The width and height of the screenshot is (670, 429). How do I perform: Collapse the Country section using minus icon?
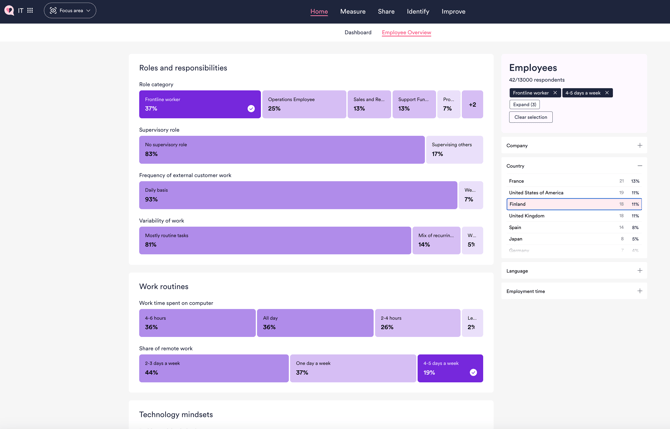[x=640, y=166]
